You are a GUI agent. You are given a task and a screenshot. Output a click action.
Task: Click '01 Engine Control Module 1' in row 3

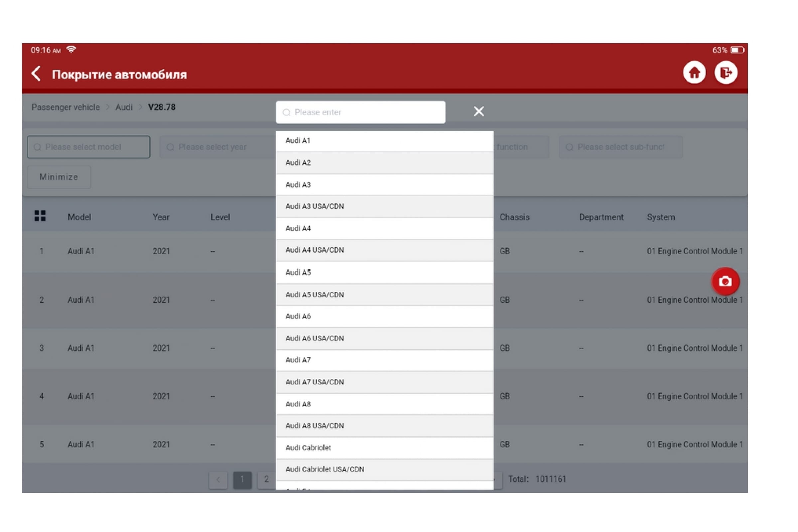(x=695, y=348)
